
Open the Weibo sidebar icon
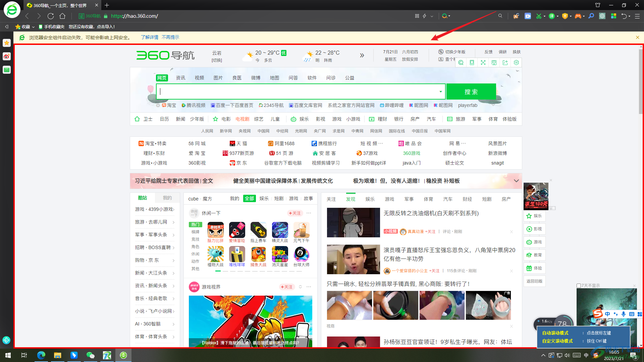[x=7, y=56]
